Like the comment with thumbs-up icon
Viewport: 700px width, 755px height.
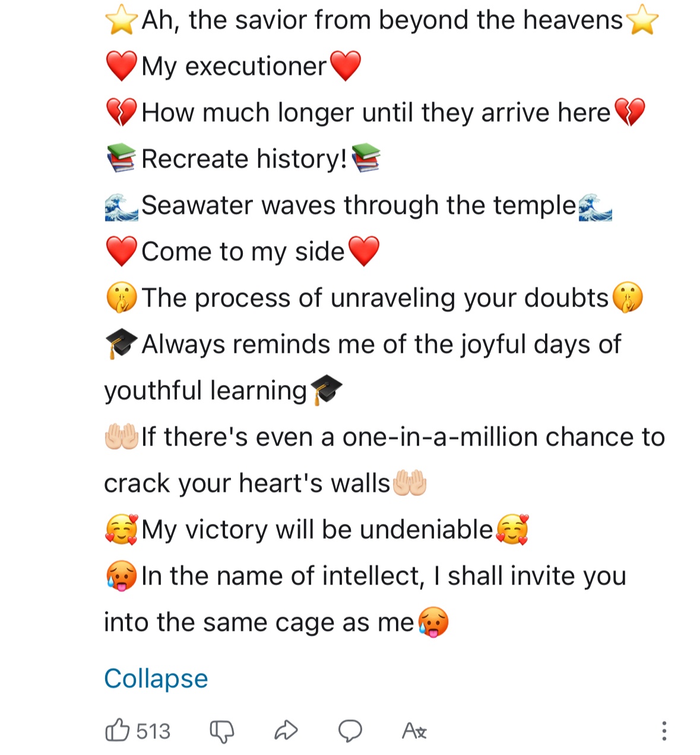pos(118,730)
